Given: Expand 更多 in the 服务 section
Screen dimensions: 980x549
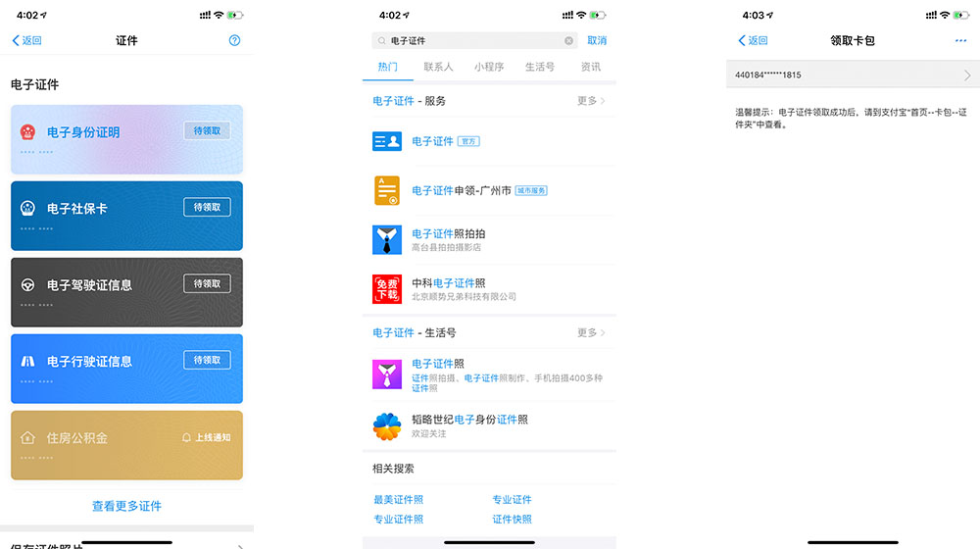Looking at the screenshot, I should coord(591,101).
